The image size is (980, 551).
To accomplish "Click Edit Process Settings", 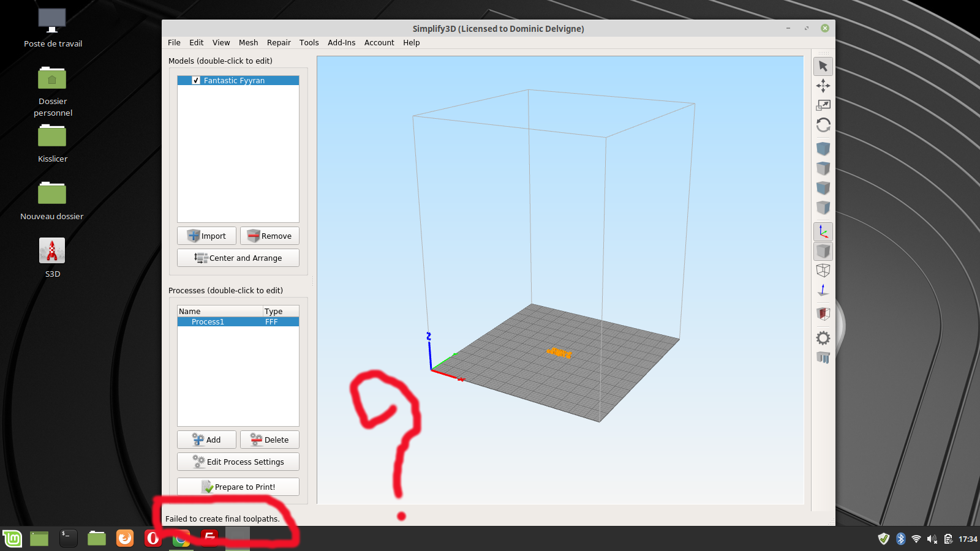I will click(238, 462).
